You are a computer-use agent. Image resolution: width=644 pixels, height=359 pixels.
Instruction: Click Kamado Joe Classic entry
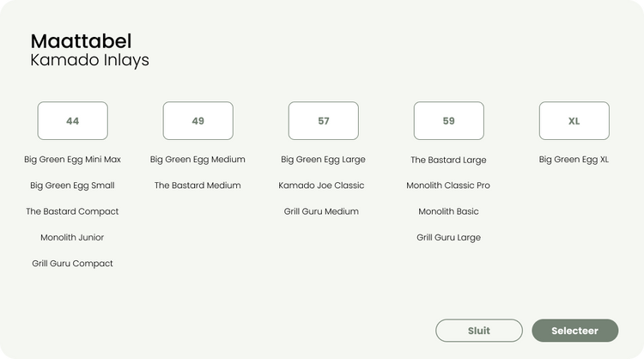(321, 186)
